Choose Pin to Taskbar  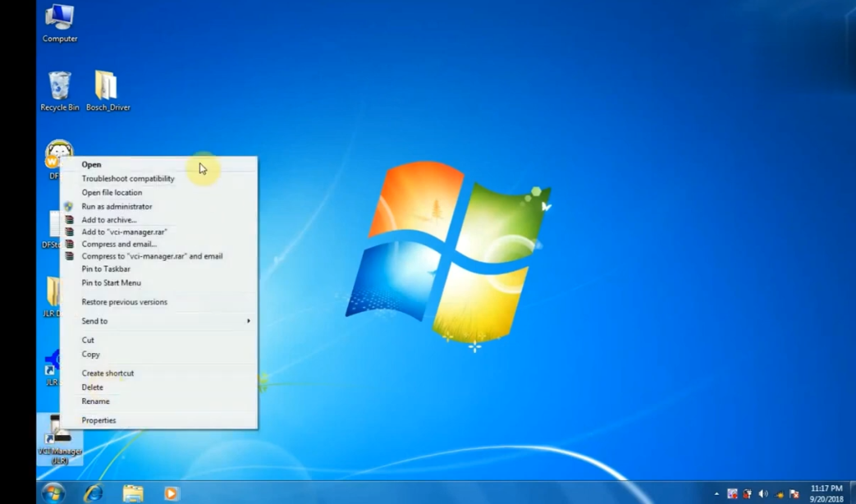pyautogui.click(x=158, y=268)
